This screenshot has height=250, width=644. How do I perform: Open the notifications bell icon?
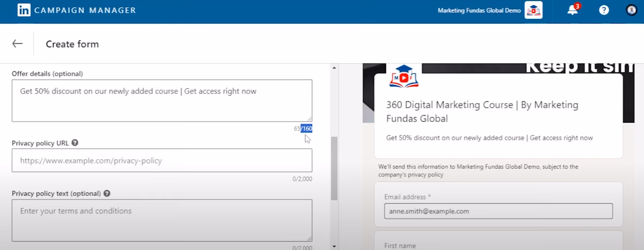point(573,10)
